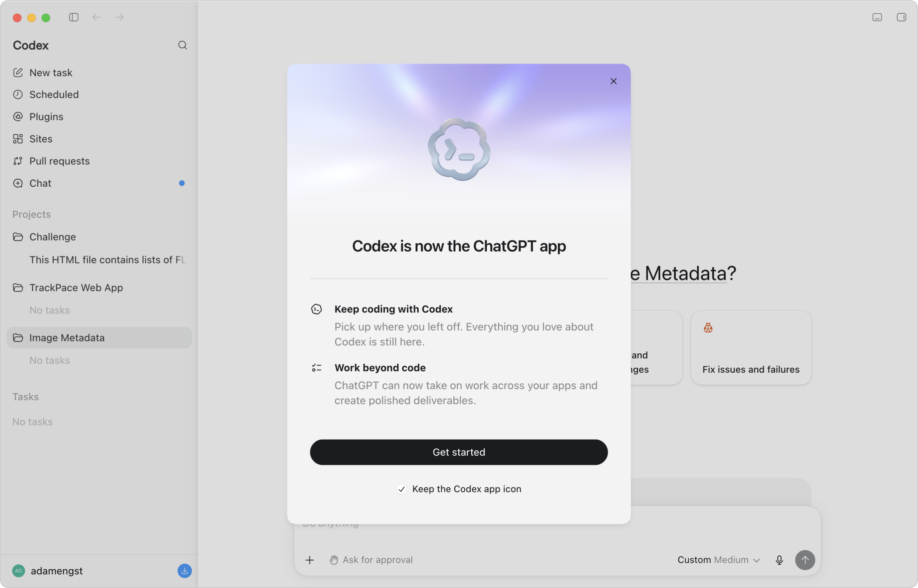Click the blue unread dot beside Chat
This screenshot has height=588, width=918.
182,183
